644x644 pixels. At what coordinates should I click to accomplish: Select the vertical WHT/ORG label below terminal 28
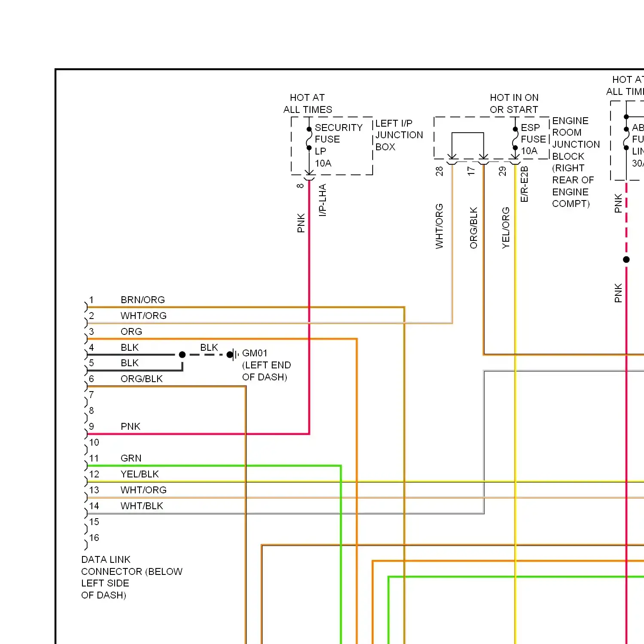pos(439,226)
